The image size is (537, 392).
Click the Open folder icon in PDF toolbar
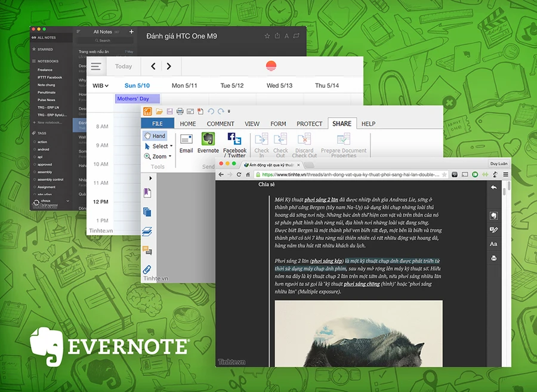[159, 111]
